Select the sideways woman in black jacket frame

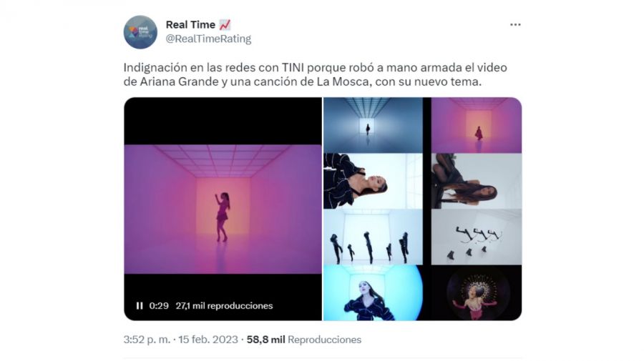[x=373, y=182]
